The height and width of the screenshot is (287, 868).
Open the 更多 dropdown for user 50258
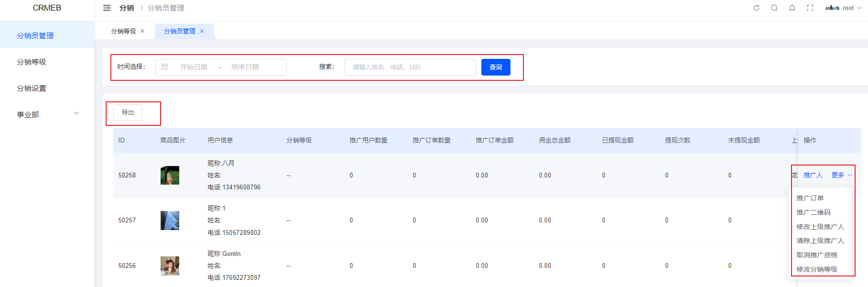pos(842,175)
